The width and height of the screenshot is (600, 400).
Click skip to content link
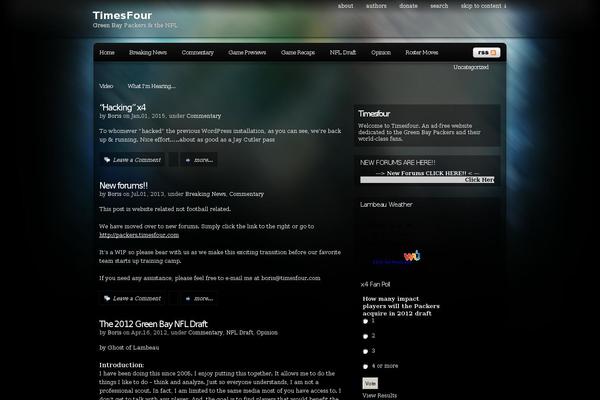point(483,6)
